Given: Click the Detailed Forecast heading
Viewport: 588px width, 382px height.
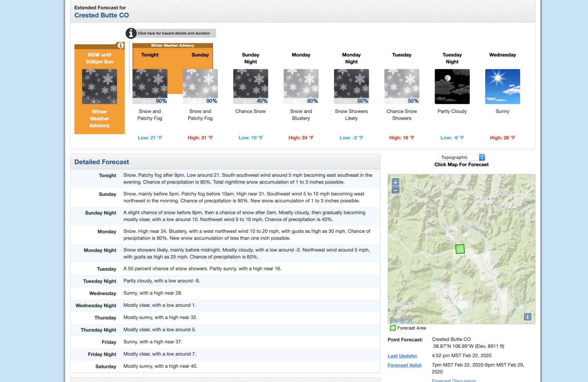Looking at the screenshot, I should coord(102,162).
